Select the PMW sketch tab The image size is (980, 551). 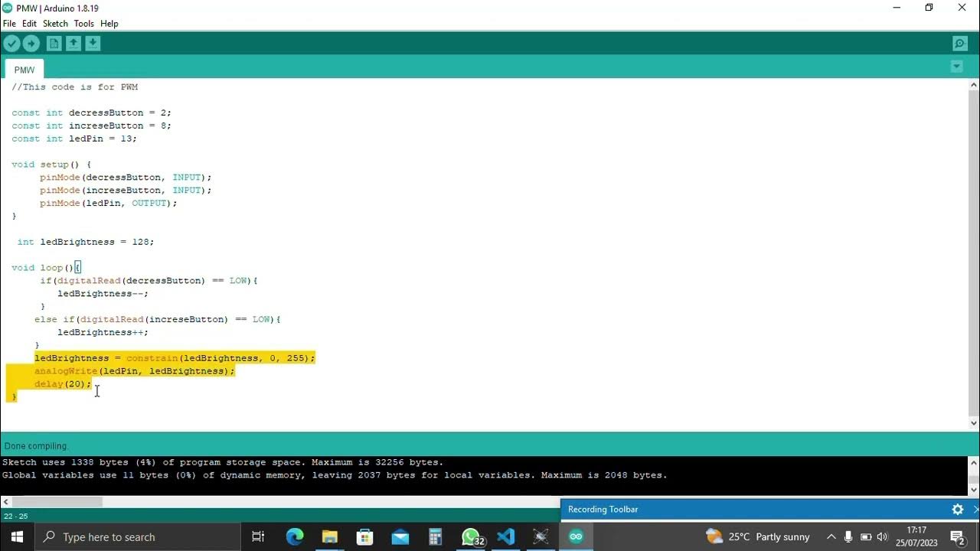[x=24, y=70]
